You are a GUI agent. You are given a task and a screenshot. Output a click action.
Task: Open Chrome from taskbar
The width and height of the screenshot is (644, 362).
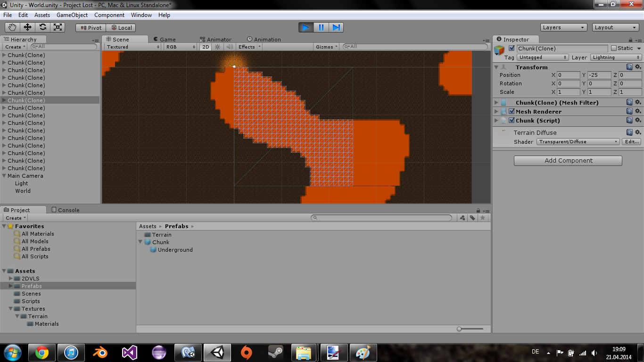tap(41, 352)
